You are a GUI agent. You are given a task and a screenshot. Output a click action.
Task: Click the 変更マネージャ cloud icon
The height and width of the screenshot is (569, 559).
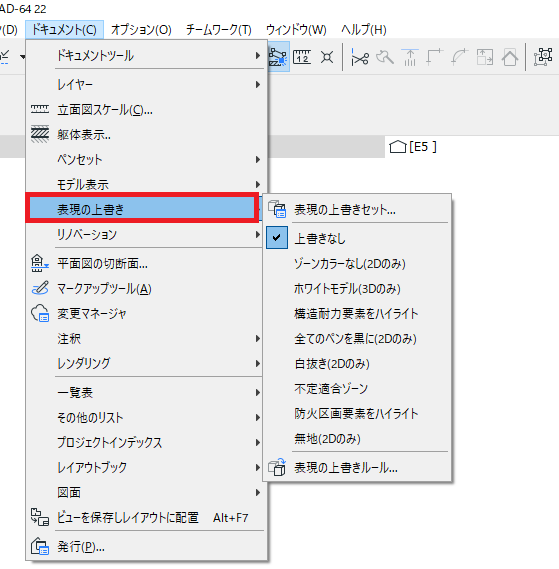pos(40,313)
